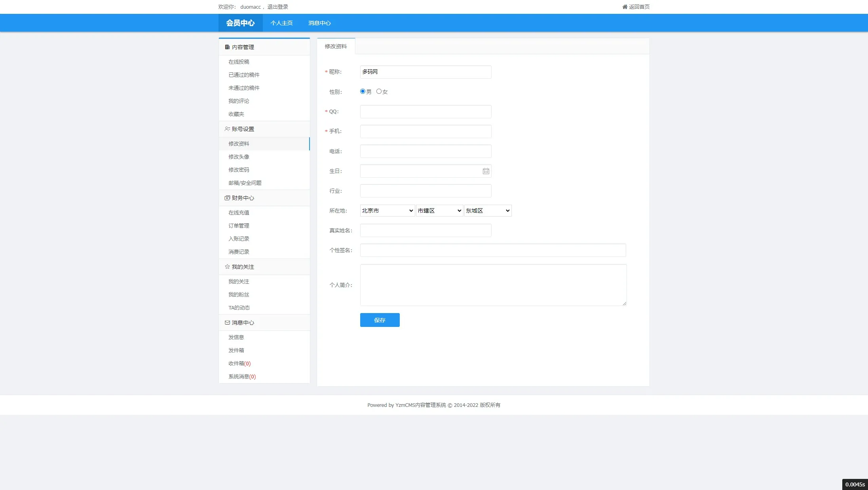
Task: Select the 女 gender radio button
Action: (x=379, y=91)
